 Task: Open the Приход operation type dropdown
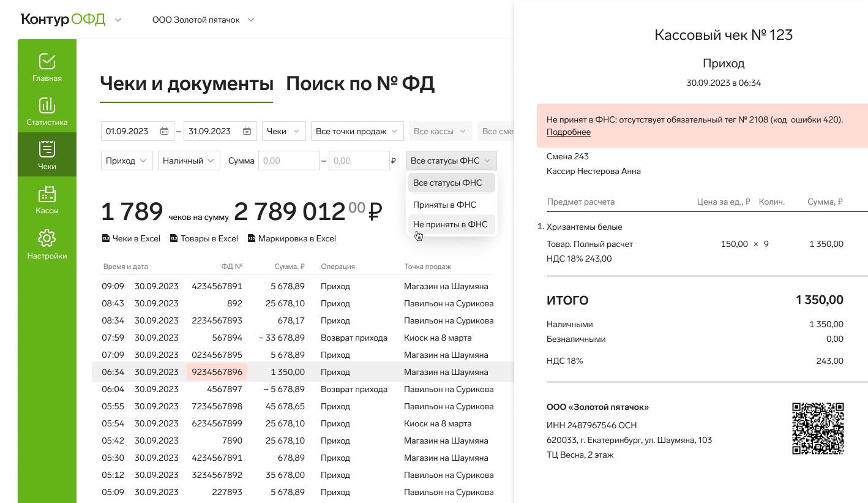point(127,161)
